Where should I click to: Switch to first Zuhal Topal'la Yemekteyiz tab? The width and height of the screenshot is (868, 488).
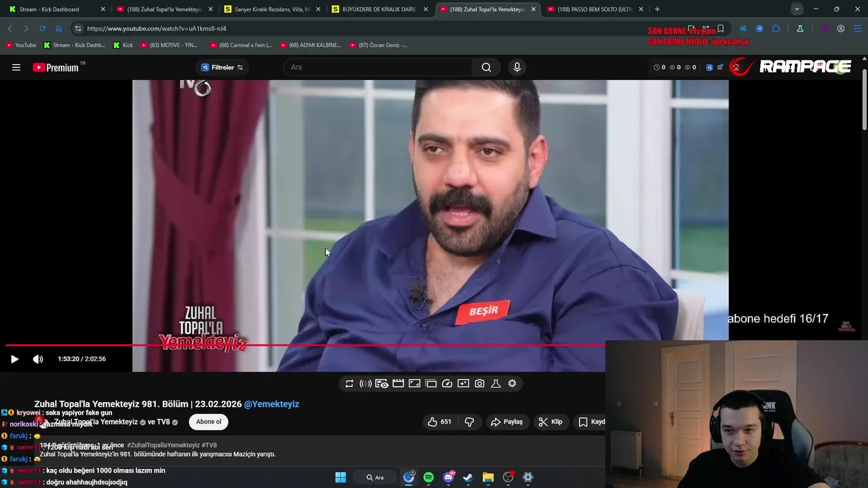(x=164, y=9)
